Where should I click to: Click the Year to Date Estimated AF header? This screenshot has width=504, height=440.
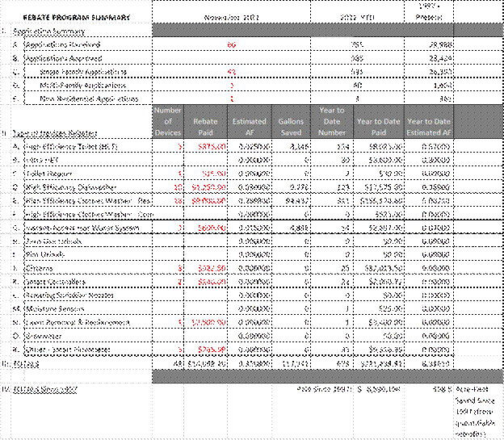[429, 127]
